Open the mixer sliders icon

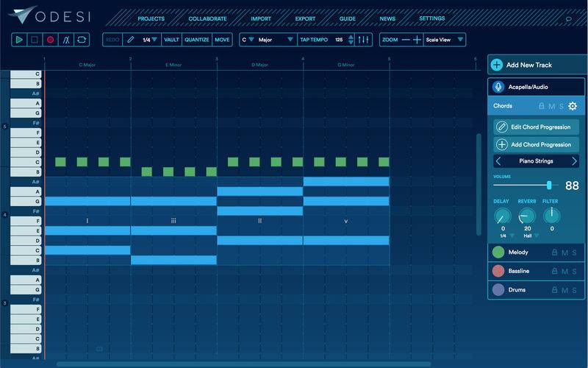point(363,40)
